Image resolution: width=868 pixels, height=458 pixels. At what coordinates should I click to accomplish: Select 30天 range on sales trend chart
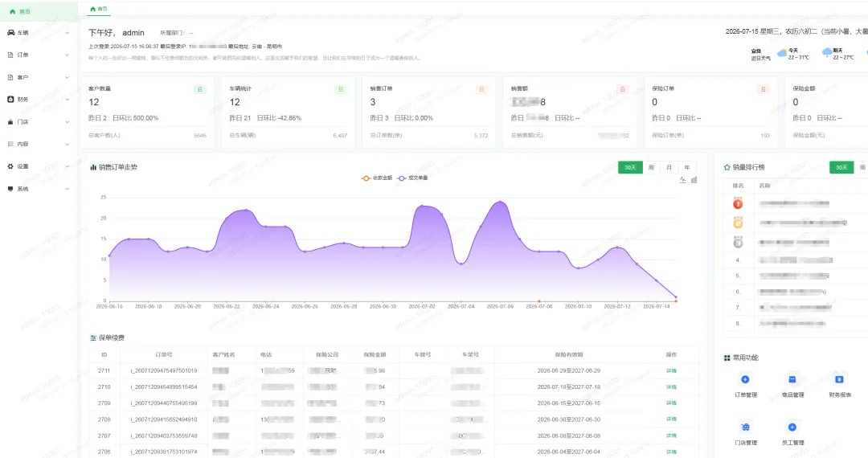(631, 167)
